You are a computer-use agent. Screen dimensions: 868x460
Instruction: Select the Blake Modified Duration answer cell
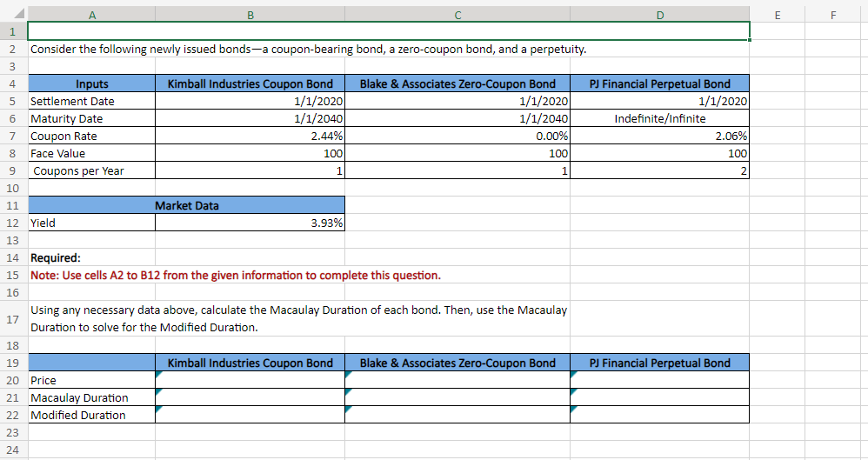coord(457,415)
